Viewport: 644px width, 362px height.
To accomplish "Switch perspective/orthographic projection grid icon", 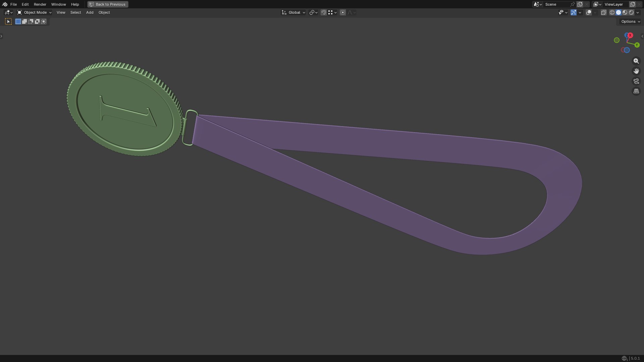I will [x=636, y=91].
